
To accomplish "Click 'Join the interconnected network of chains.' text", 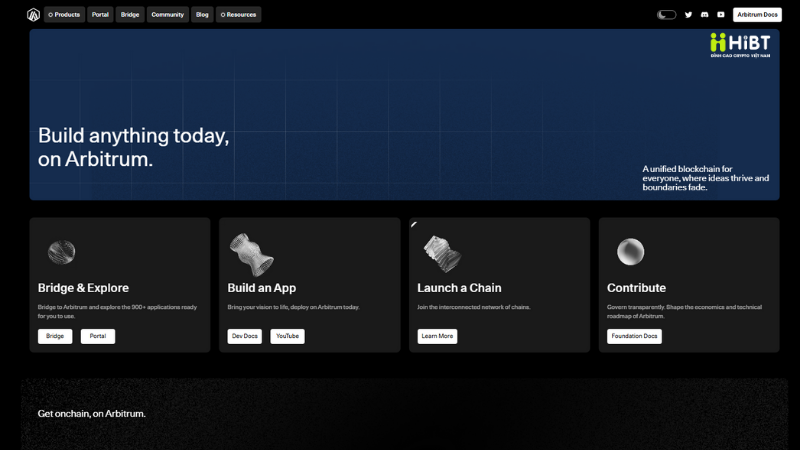I will pyautogui.click(x=473, y=307).
